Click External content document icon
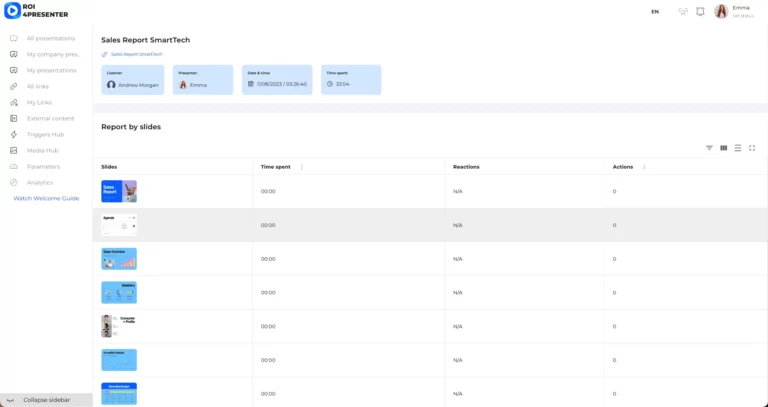Screen dimensions: 768x407 [x=14, y=119]
